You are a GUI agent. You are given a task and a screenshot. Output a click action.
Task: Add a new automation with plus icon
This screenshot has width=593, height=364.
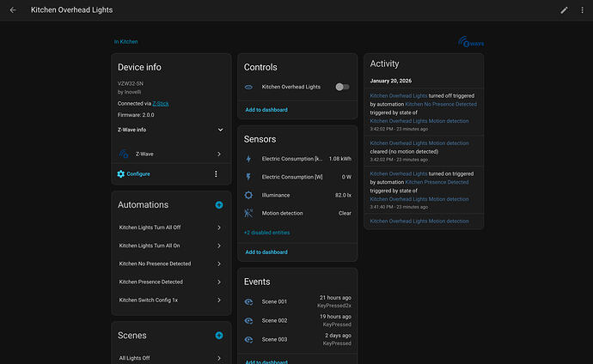click(x=219, y=205)
